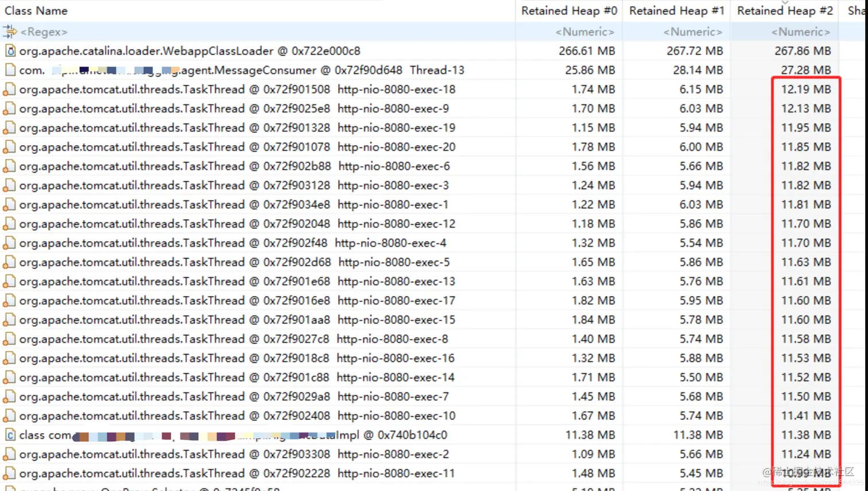868x491 pixels.
Task: Select the TaskThread @ 0x72f901328 exec-19 row name
Action: click(237, 128)
